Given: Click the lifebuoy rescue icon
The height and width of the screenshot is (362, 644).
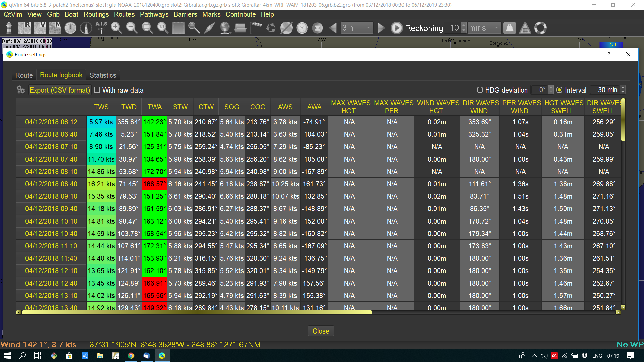Looking at the screenshot, I should 540,28.
